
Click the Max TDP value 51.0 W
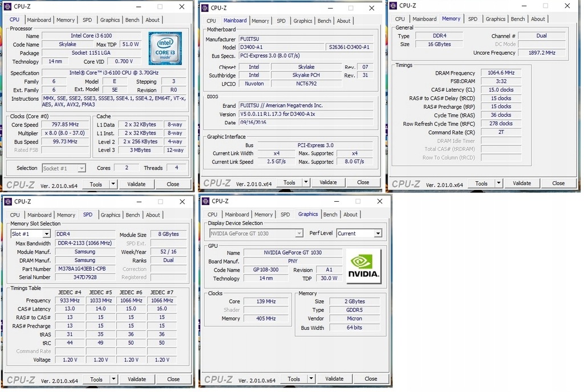coord(131,44)
